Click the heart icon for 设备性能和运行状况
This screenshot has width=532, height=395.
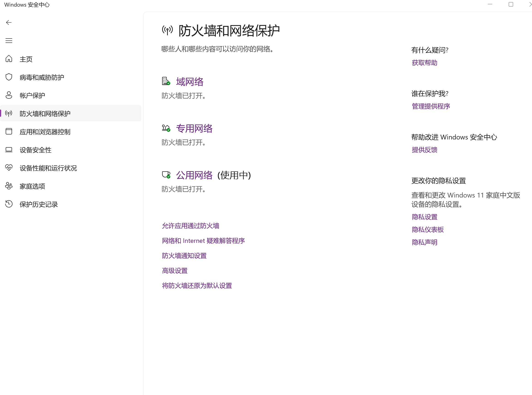click(x=9, y=168)
